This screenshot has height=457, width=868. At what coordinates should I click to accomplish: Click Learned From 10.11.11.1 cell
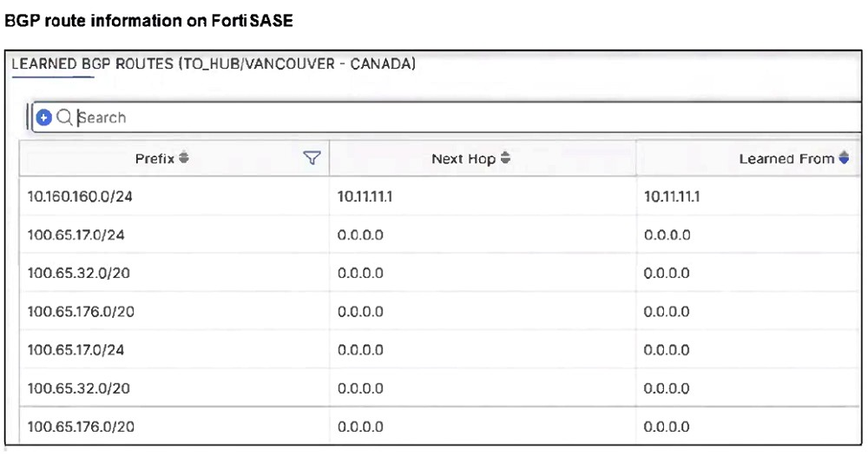click(672, 197)
